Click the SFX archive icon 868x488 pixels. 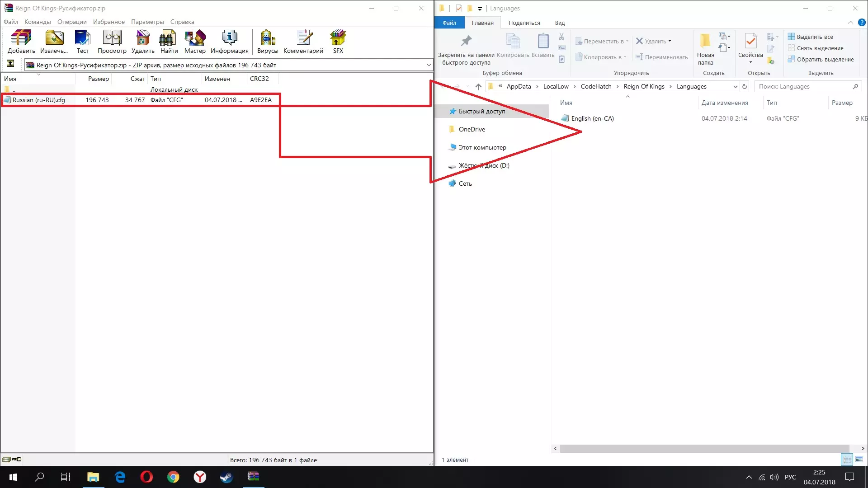tap(338, 39)
